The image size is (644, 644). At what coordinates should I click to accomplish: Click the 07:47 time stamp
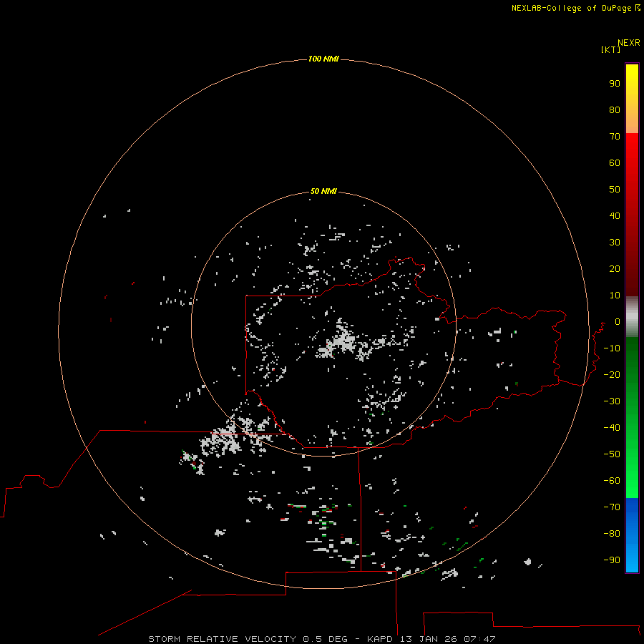coord(479,639)
